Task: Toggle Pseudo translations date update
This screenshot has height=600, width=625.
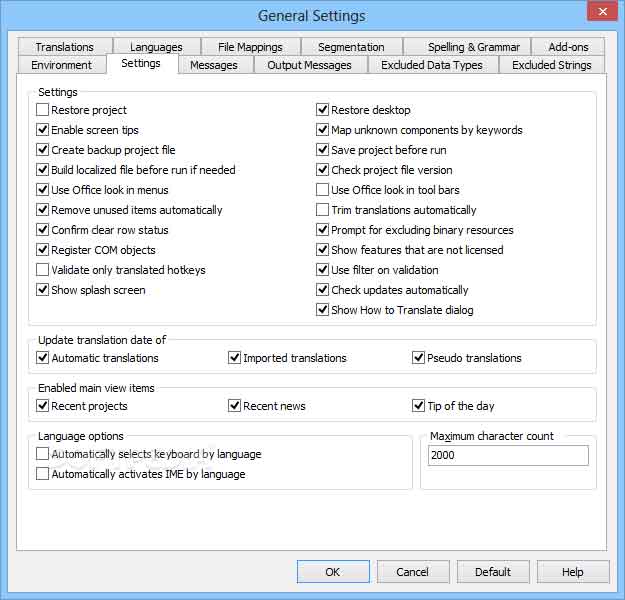Action: 419,358
